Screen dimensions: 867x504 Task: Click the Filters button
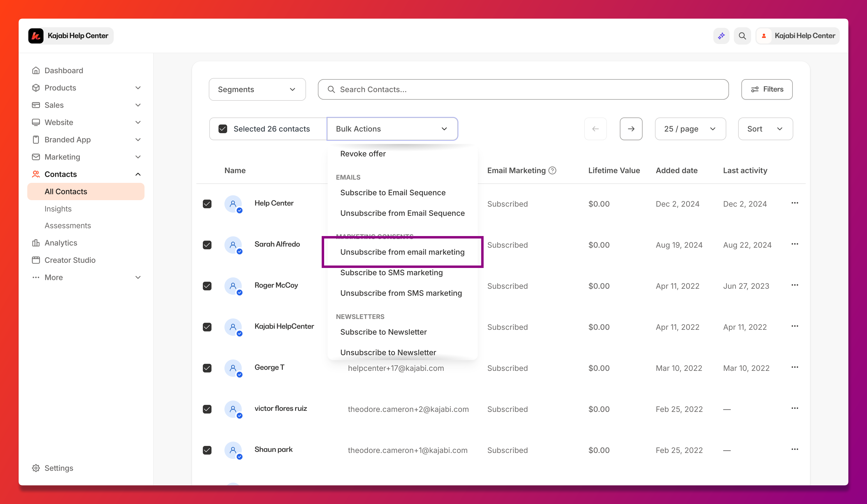(767, 89)
